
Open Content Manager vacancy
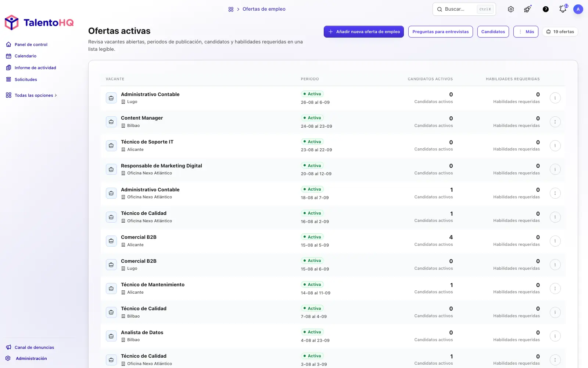pos(142,118)
